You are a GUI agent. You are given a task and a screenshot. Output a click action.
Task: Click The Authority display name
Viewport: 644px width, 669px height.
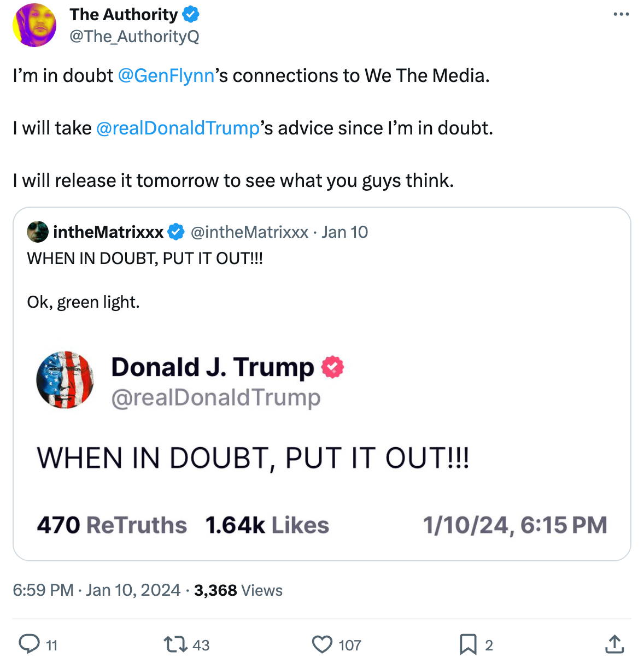tap(124, 15)
